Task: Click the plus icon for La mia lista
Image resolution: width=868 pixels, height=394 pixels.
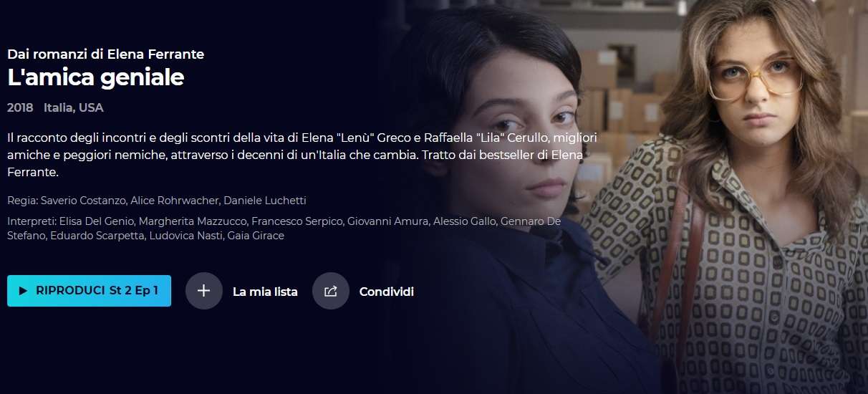Action: [204, 291]
